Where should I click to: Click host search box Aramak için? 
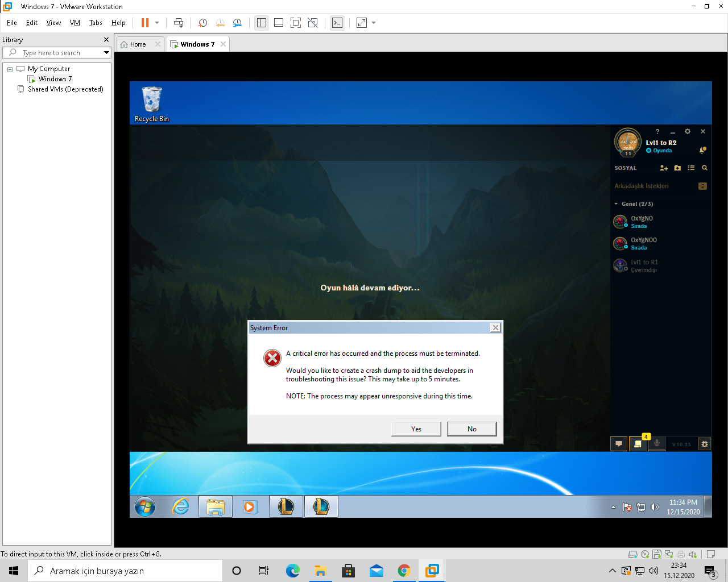(x=125, y=571)
